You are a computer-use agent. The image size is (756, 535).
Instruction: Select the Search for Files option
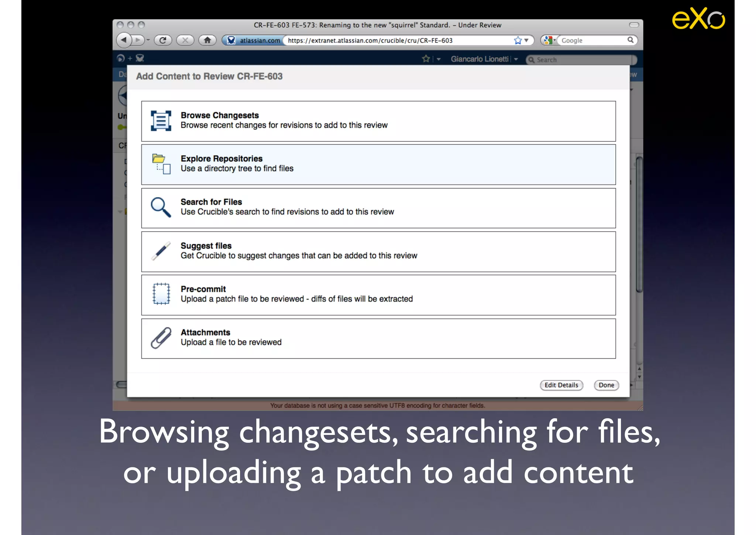pos(378,208)
